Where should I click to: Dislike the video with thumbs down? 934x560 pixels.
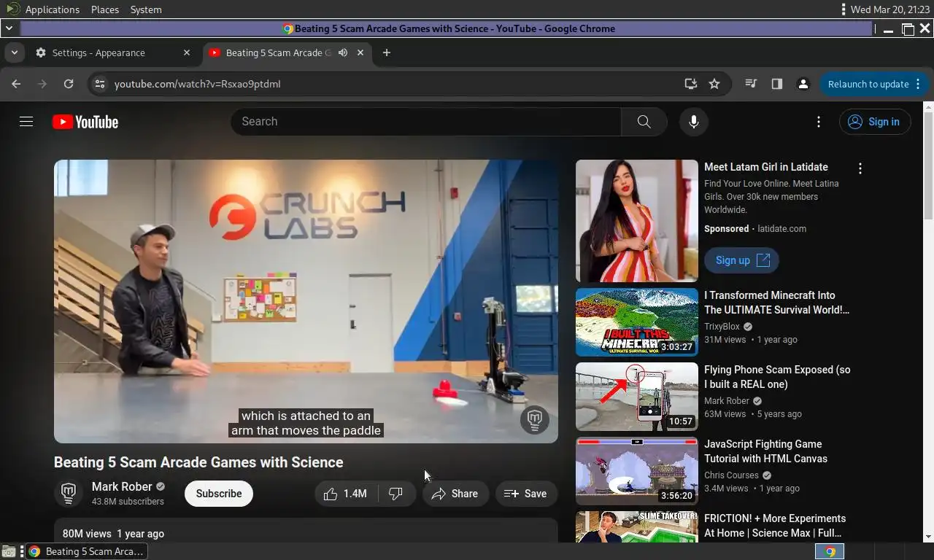[x=396, y=494]
